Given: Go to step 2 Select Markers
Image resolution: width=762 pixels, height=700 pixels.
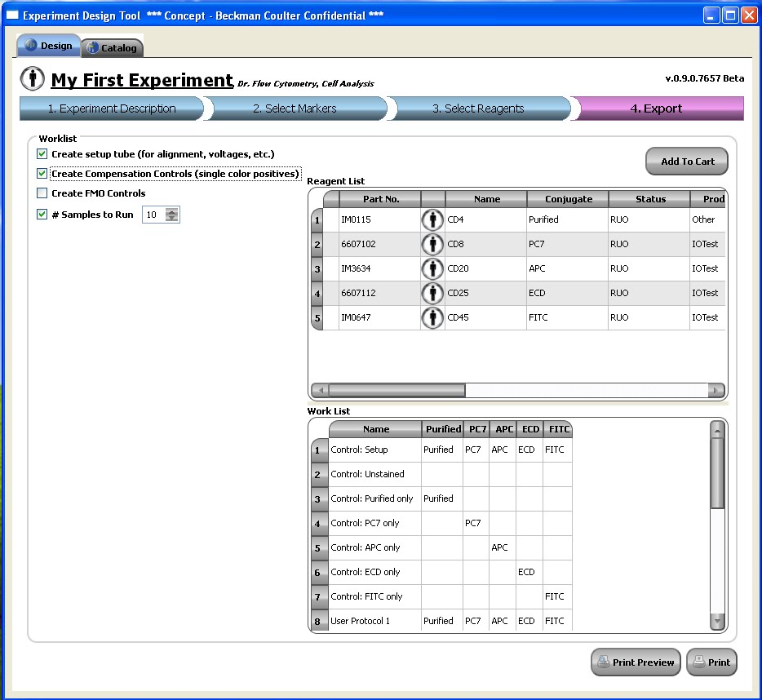Looking at the screenshot, I should tap(295, 109).
